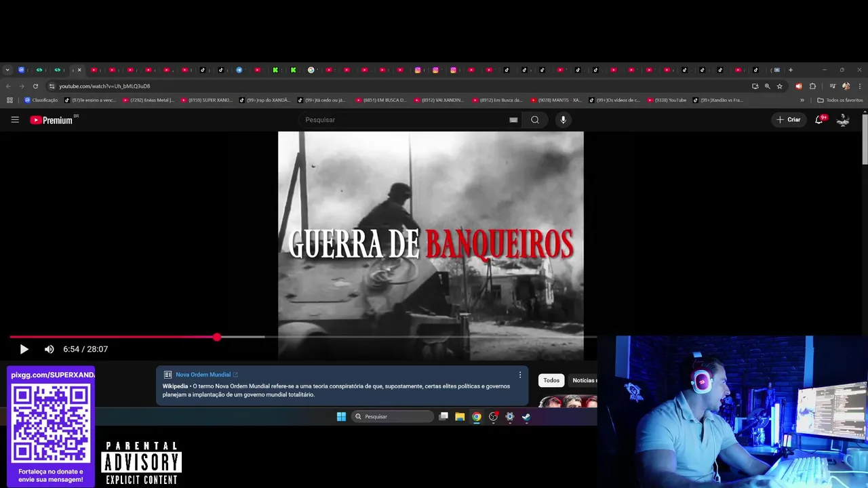Close the active YouTube tab
868x488 pixels.
[79, 70]
